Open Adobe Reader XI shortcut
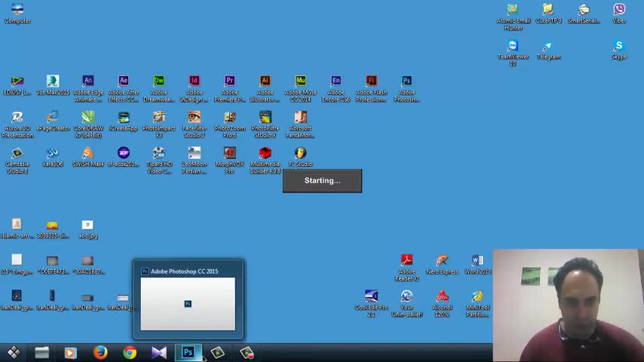This screenshot has width=644, height=362. coord(406,267)
